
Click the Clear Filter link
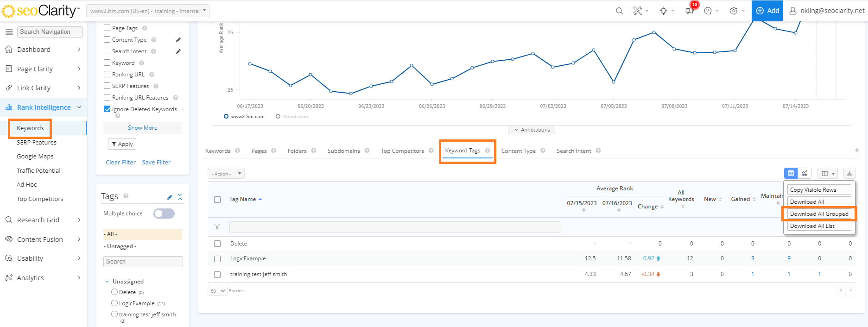pyautogui.click(x=120, y=163)
